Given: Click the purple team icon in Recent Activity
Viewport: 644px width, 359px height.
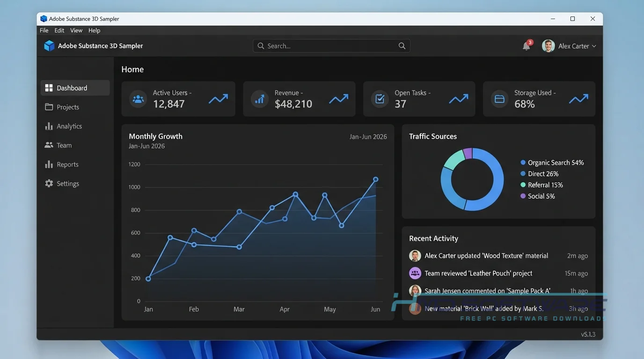Looking at the screenshot, I should click(415, 273).
